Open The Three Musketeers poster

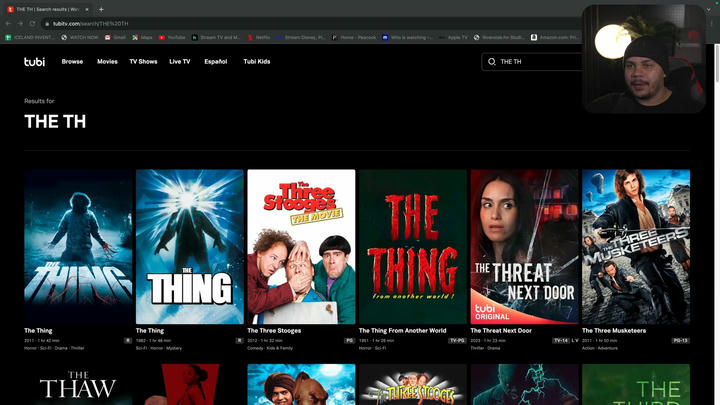[x=636, y=247]
